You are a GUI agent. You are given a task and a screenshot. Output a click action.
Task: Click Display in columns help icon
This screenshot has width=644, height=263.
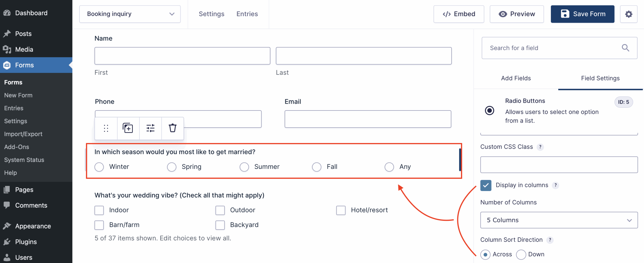click(x=555, y=185)
